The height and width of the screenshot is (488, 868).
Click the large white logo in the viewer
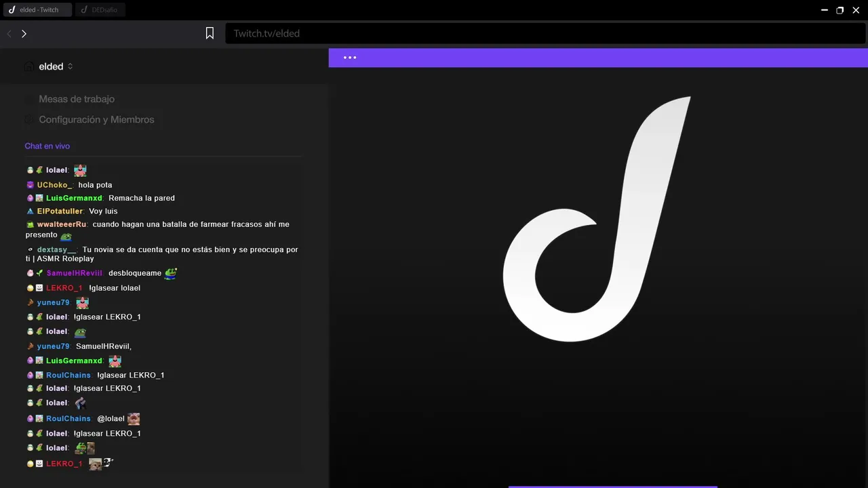[597, 218]
